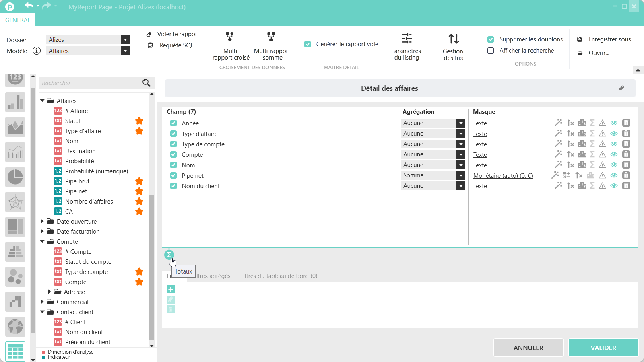Click the Rechercher search field

[x=90, y=83]
